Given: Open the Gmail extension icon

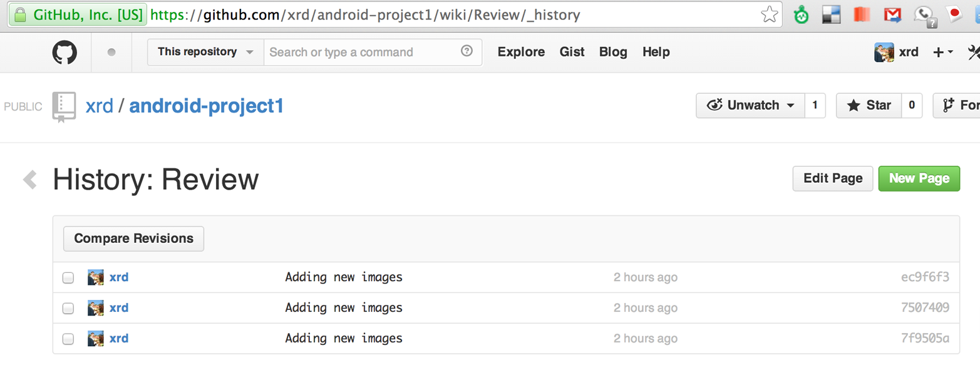Looking at the screenshot, I should tap(892, 14).
